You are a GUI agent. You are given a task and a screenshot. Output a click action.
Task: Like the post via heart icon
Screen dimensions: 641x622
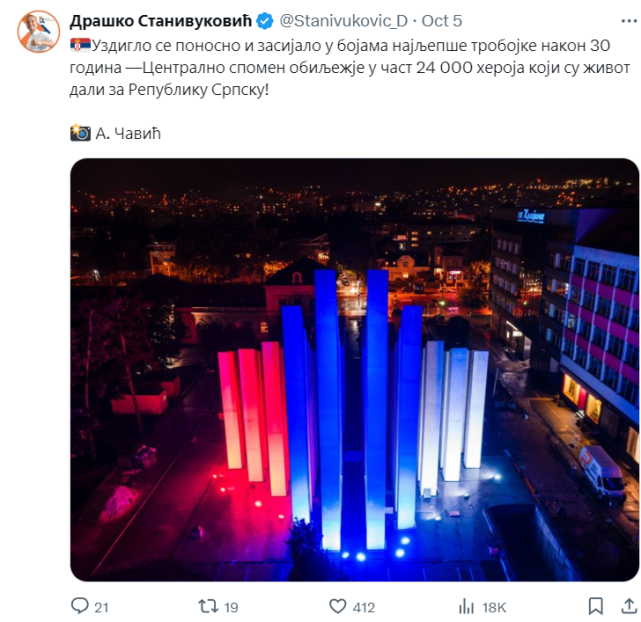tap(338, 606)
